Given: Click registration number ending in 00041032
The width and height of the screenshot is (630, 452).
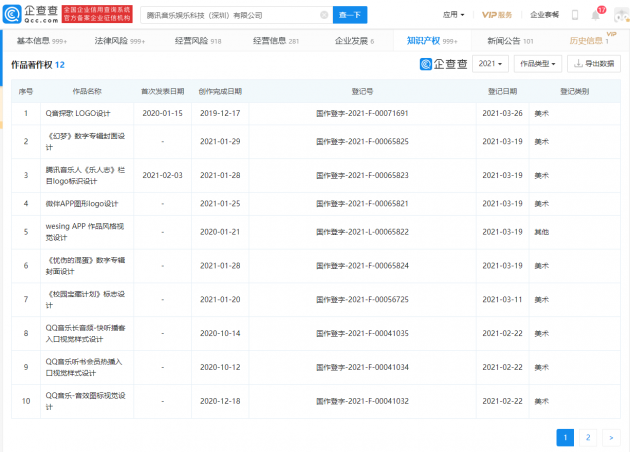Looking at the screenshot, I should 362,401.
